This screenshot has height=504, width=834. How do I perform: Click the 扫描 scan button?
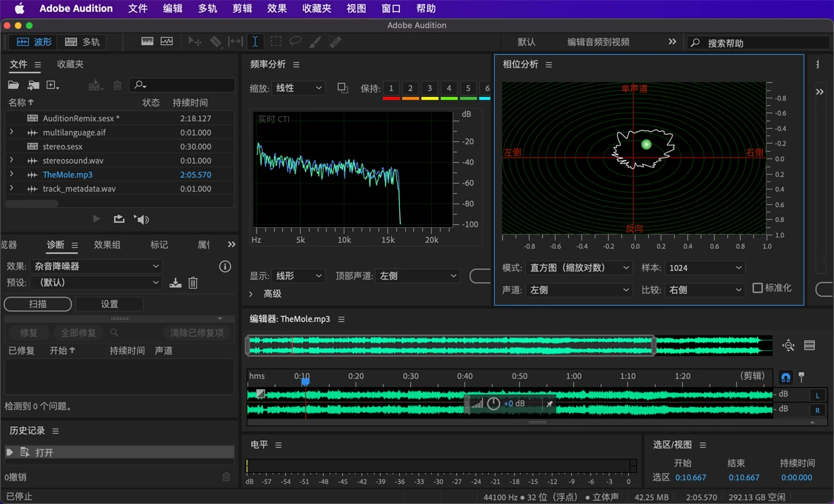point(38,304)
